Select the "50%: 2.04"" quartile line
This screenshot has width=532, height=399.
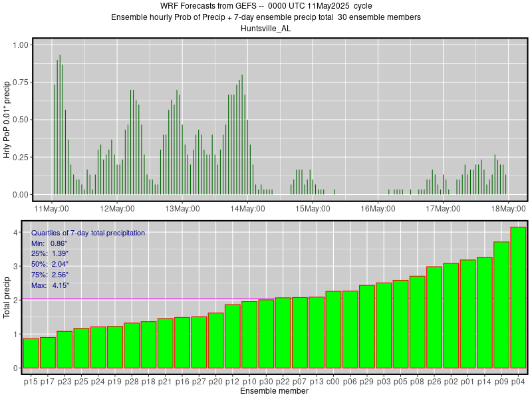point(50,264)
